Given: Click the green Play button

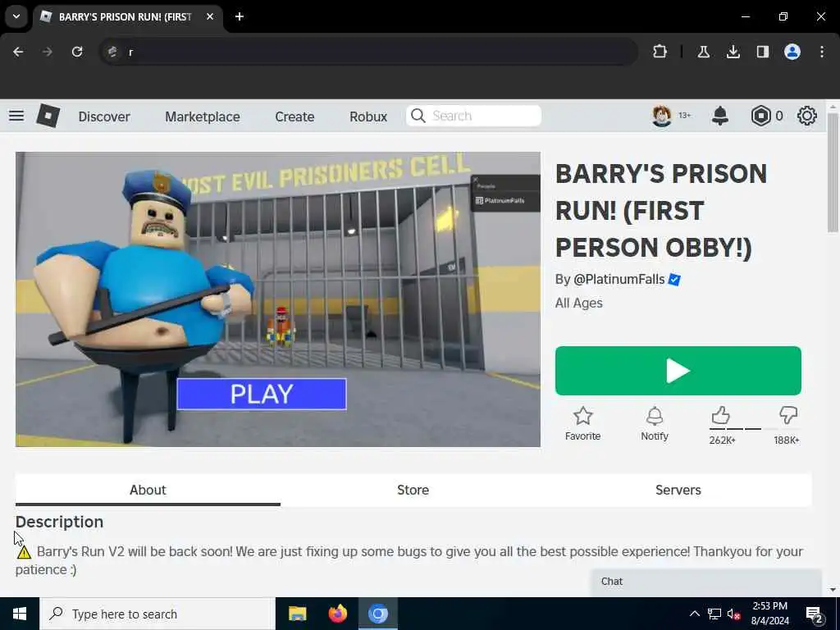Looking at the screenshot, I should tap(678, 371).
